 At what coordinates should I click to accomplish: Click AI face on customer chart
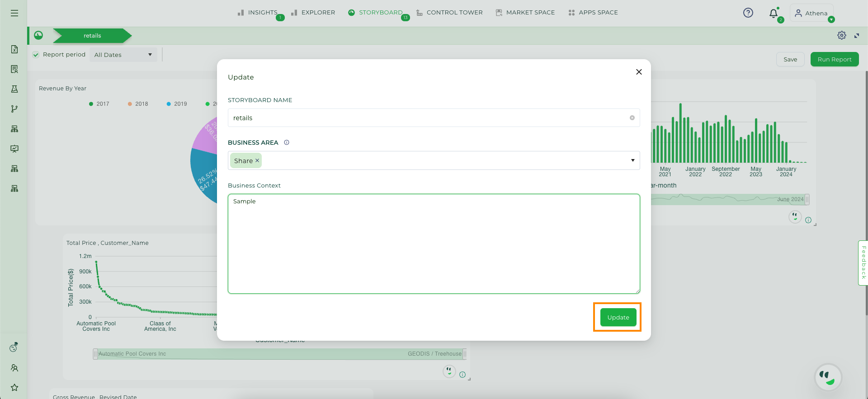(449, 371)
